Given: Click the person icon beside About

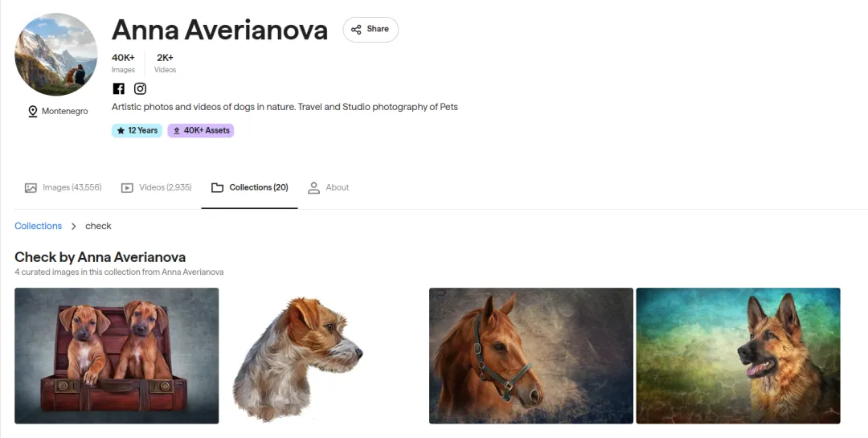Looking at the screenshot, I should [314, 188].
